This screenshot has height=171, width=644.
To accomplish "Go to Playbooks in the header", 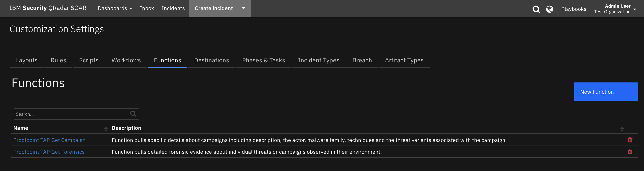I will (x=574, y=9).
